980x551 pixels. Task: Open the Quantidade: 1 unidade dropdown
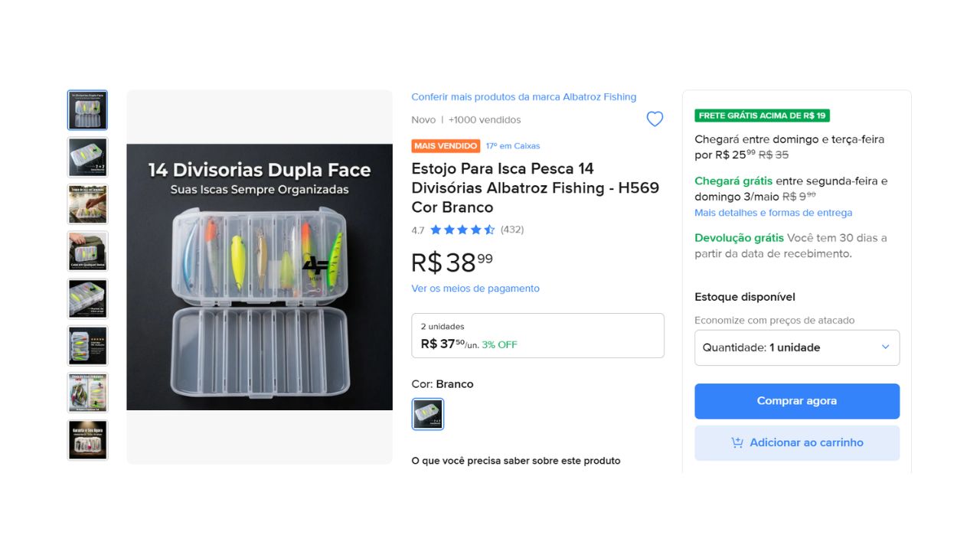click(x=796, y=347)
